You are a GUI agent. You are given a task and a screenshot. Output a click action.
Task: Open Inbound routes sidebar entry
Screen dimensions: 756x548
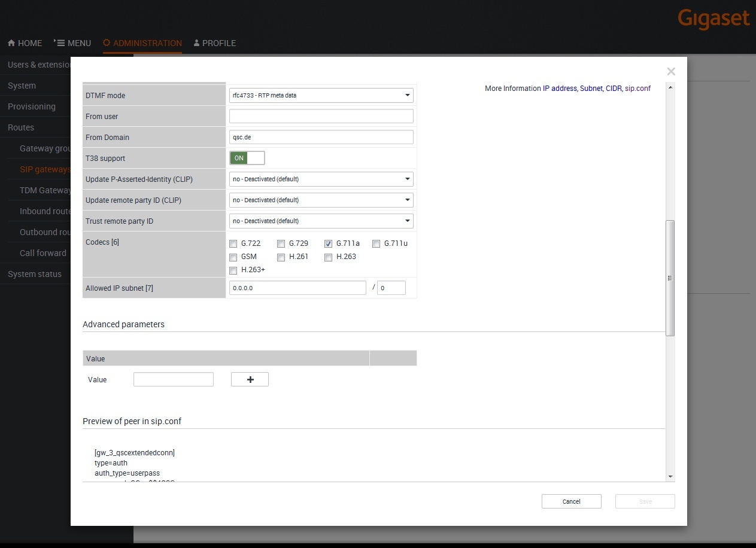coord(45,211)
